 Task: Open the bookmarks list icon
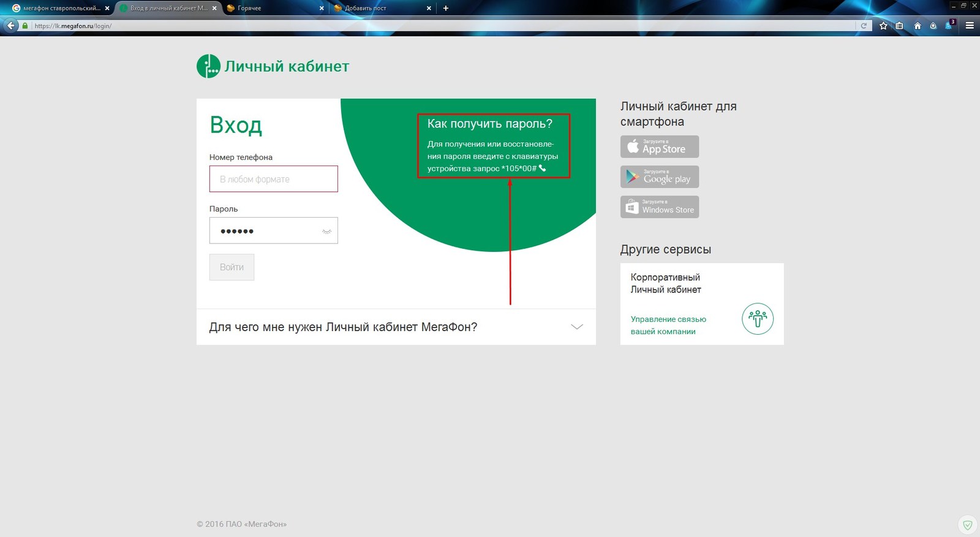899,26
